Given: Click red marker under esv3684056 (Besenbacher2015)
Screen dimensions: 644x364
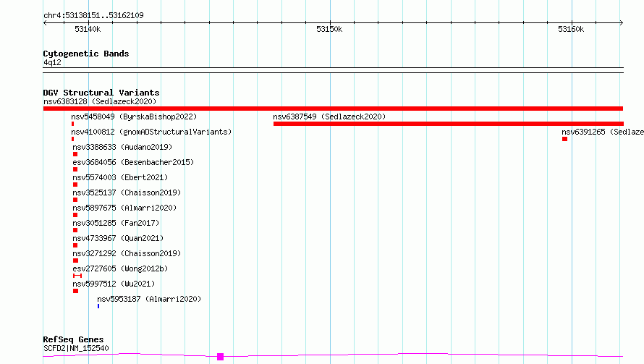Looking at the screenshot, I should click(75, 169).
